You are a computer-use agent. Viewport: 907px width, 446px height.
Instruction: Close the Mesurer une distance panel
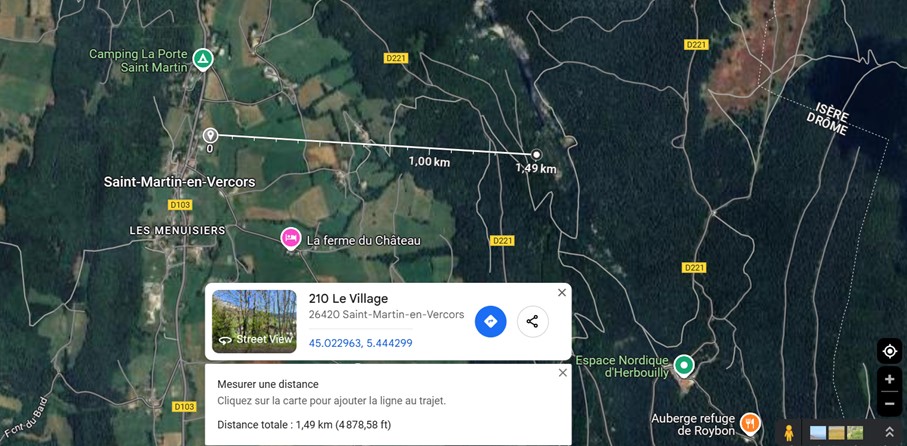tap(562, 373)
